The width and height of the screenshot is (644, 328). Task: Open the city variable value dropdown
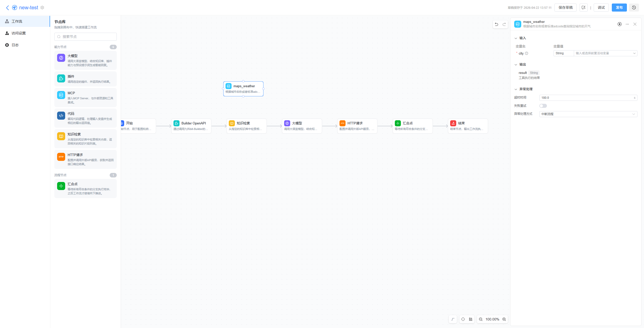tap(606, 53)
